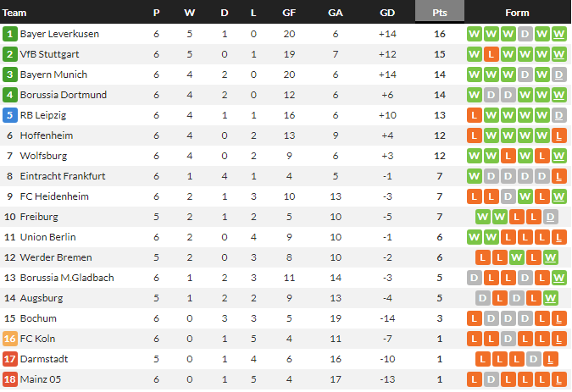Click Augsburg's win form badge
The image size is (572, 392).
click(x=550, y=298)
